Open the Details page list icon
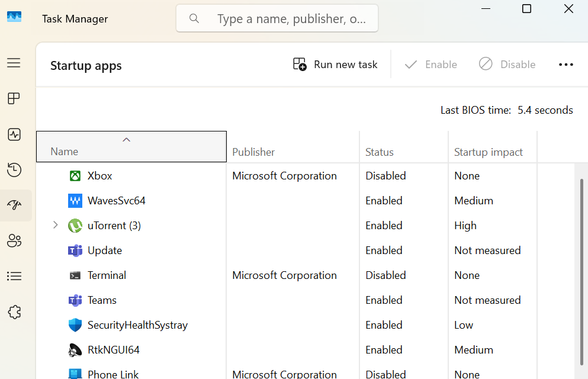 click(x=14, y=277)
